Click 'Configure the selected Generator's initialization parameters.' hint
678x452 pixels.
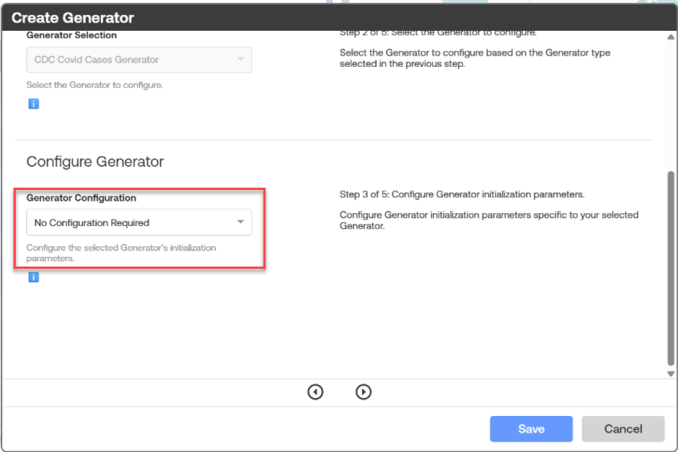(121, 253)
